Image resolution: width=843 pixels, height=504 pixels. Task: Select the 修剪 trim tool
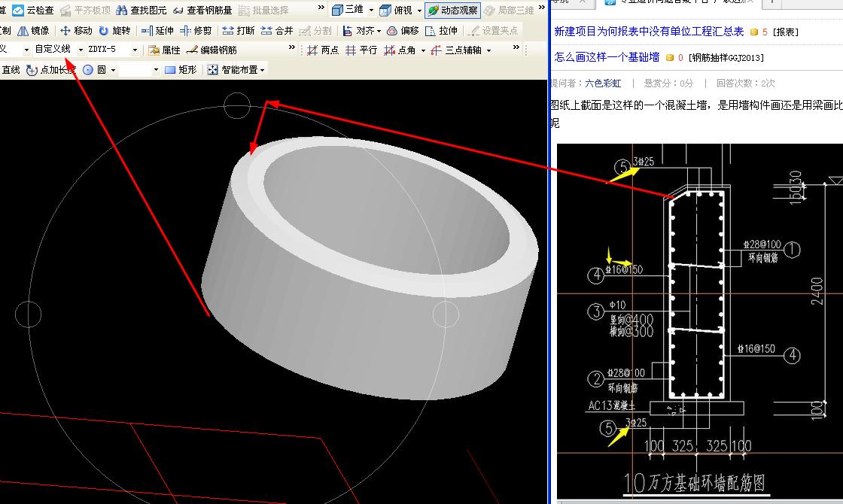point(196,31)
